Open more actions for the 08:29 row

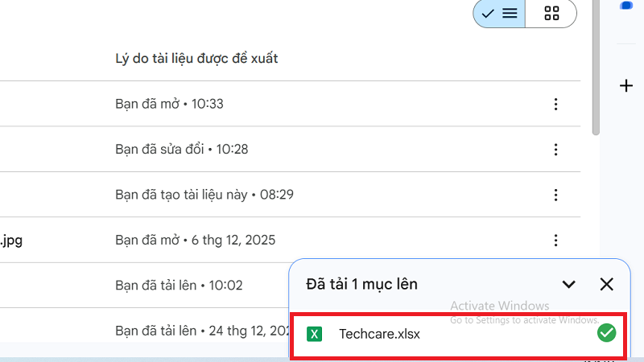coord(555,195)
